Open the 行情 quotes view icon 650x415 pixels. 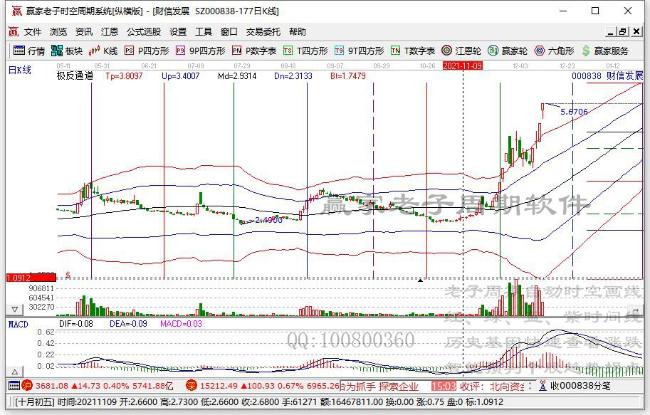pos(19,51)
